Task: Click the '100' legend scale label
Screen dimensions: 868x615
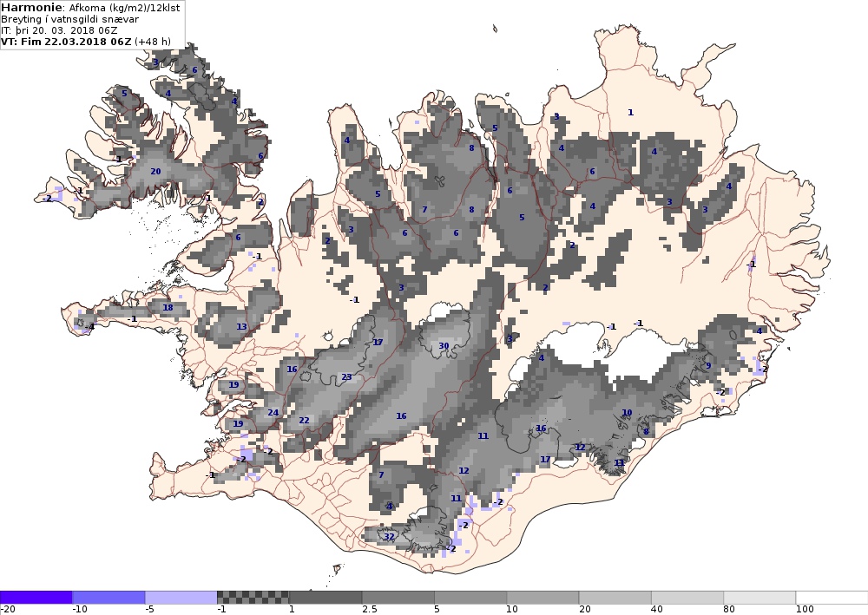Action: click(x=805, y=610)
